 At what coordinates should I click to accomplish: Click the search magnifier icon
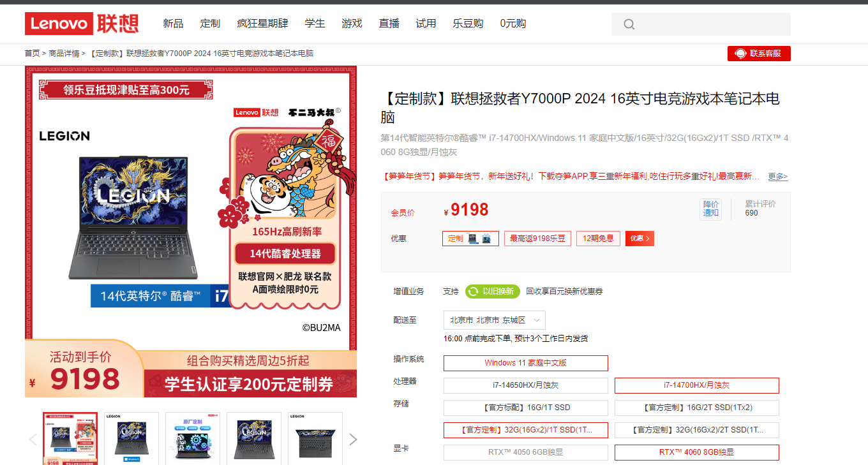629,24
